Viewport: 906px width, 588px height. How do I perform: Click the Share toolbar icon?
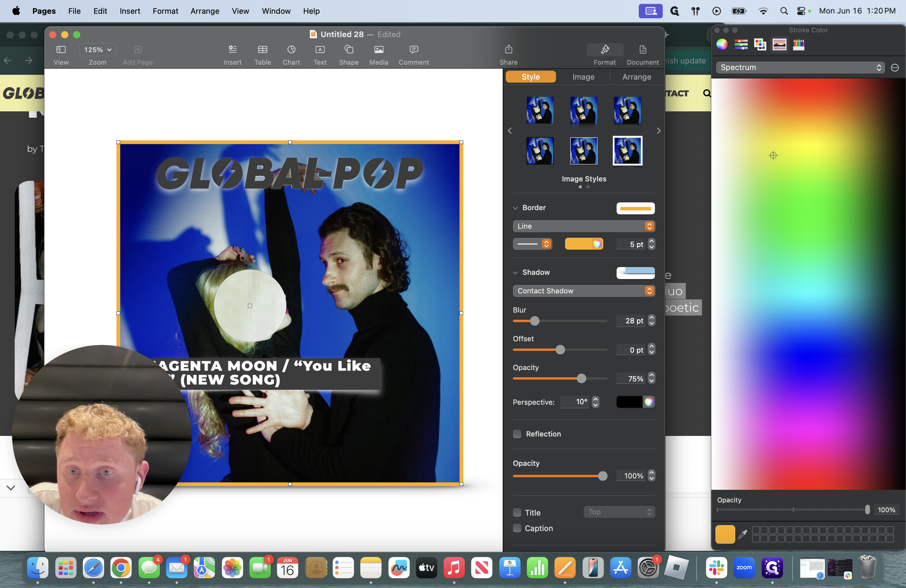click(x=509, y=49)
